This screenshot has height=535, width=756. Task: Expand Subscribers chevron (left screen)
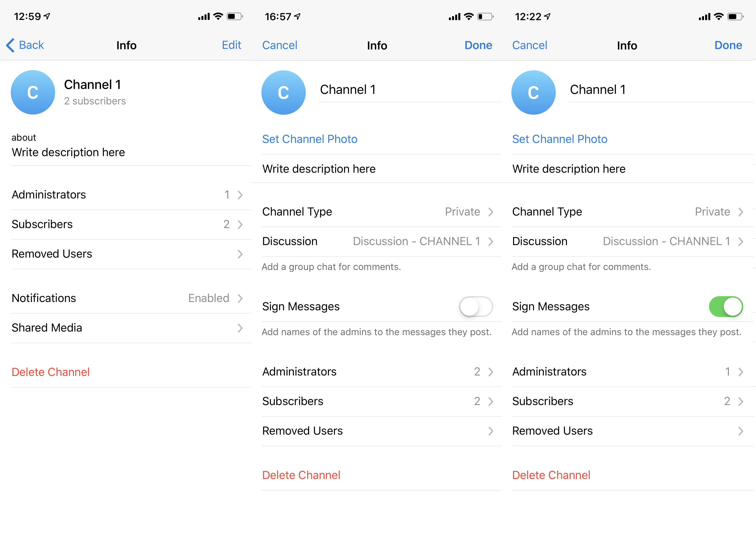pos(242,225)
